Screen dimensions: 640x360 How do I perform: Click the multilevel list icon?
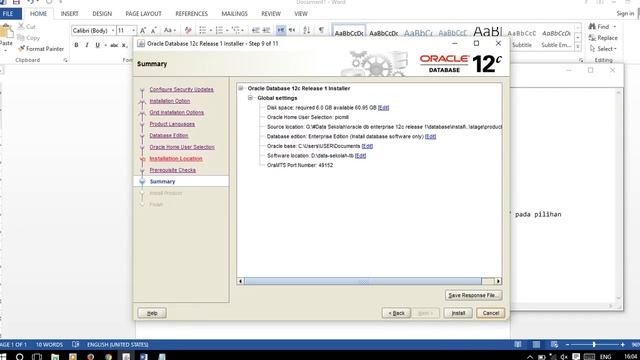click(236, 30)
